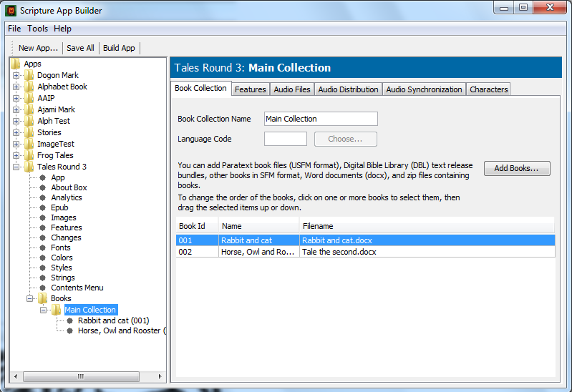
Task: Click the gear bullet beside Contents Menu
Action: pos(43,288)
